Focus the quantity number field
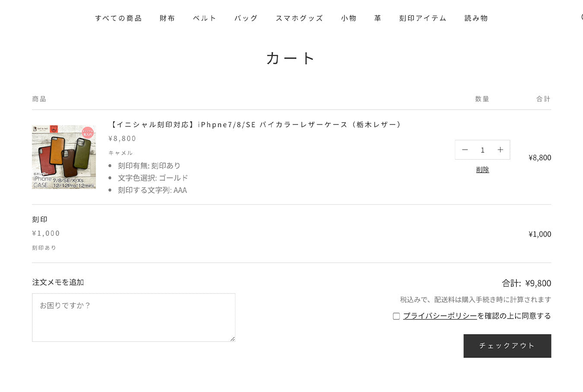The width and height of the screenshot is (583, 392). pos(482,150)
